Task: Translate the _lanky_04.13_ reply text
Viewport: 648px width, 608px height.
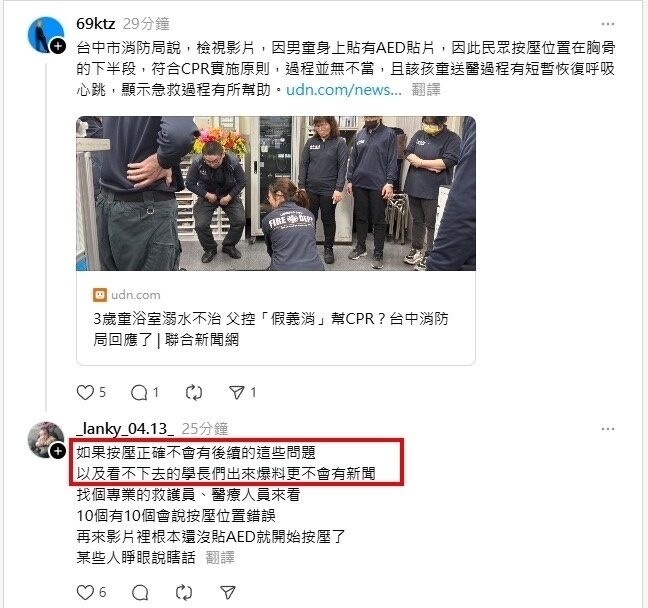Action: (220, 558)
